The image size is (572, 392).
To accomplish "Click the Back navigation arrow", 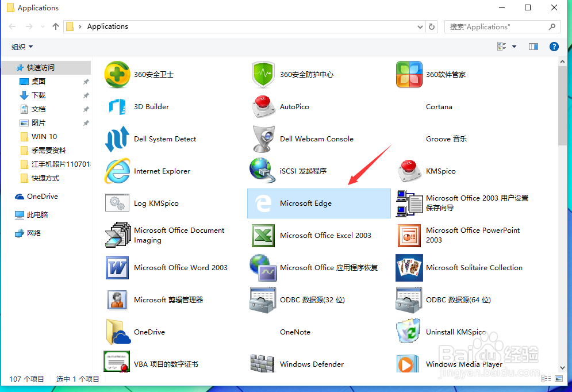I will pos(11,26).
